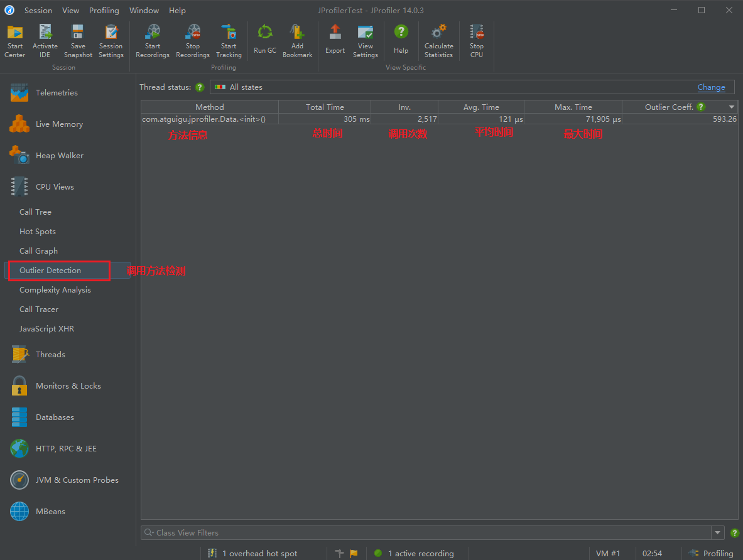Viewport: 743px width, 560px height.
Task: Select the com.atguigu.jprofiler.Data.<init>() row
Action: click(439, 119)
